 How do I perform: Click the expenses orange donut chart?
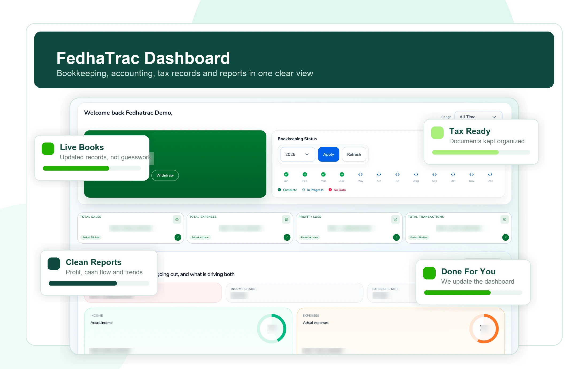point(484,329)
